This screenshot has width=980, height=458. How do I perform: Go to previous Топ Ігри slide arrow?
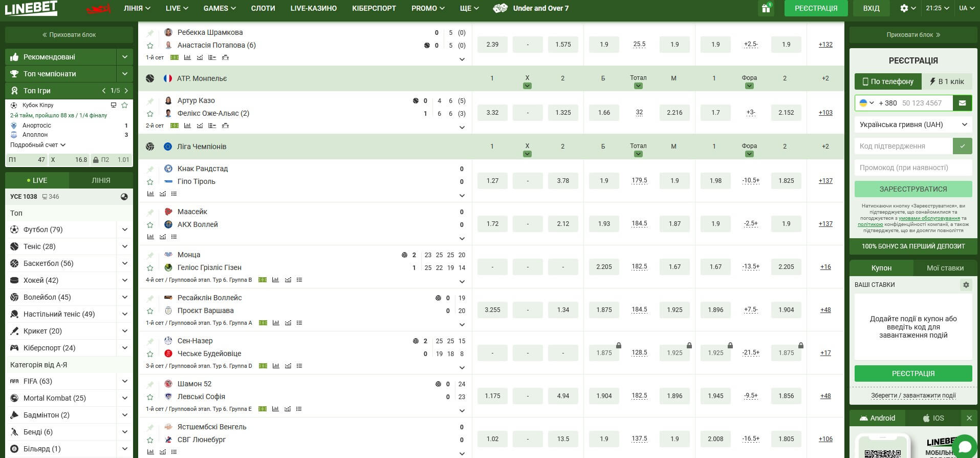(x=104, y=91)
